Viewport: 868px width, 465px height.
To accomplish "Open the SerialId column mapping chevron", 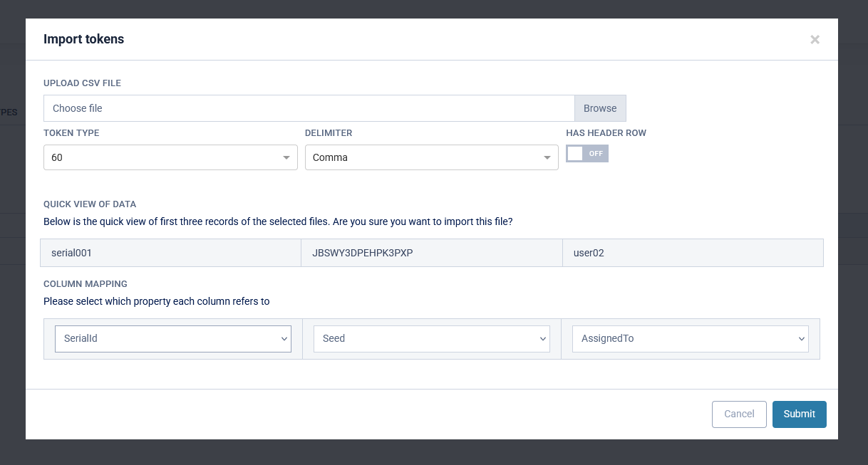I will [284, 339].
